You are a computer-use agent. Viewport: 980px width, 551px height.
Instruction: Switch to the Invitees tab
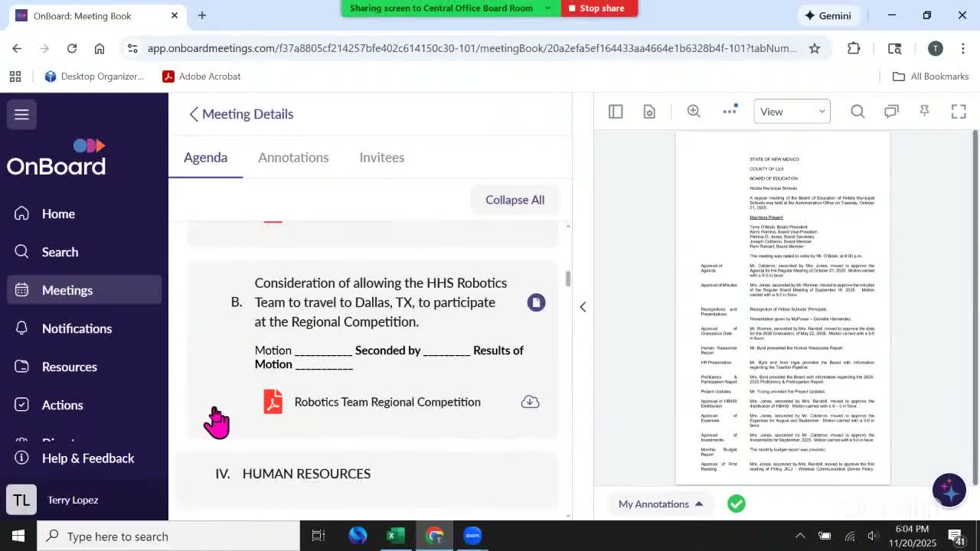coord(381,158)
